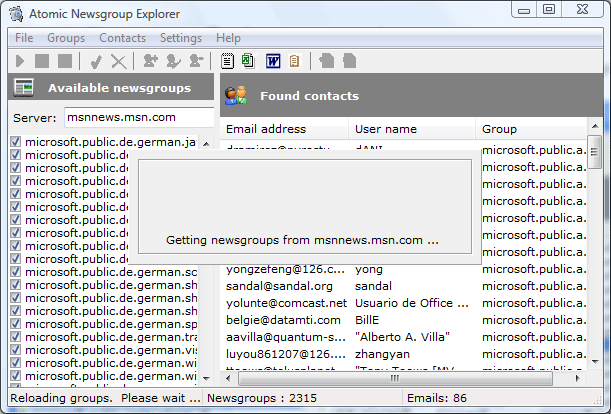The image size is (611, 414).
Task: Click the user name 'yong'
Action: 369,269
